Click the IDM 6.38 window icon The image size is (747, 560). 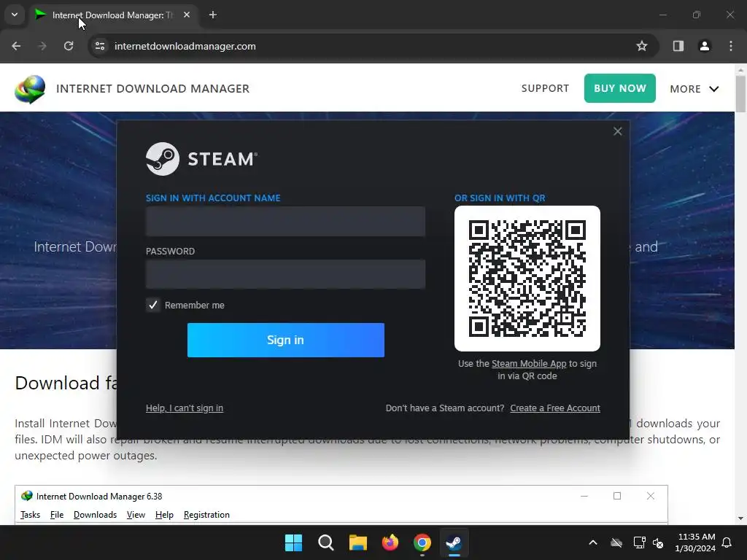(27, 496)
